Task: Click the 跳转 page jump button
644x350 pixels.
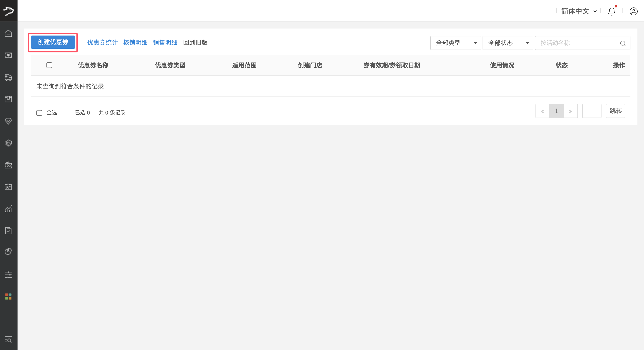Action: click(615, 111)
